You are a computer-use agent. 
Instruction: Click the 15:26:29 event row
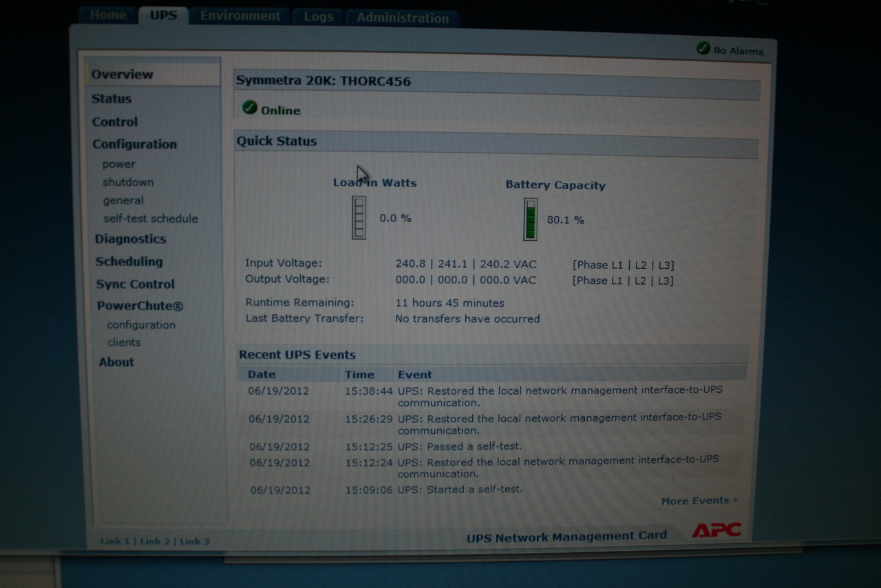(491, 424)
